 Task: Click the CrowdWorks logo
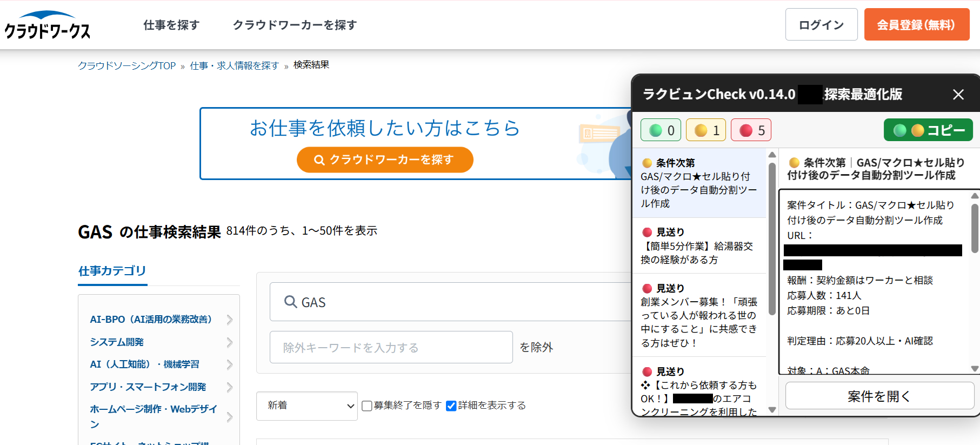(x=48, y=25)
